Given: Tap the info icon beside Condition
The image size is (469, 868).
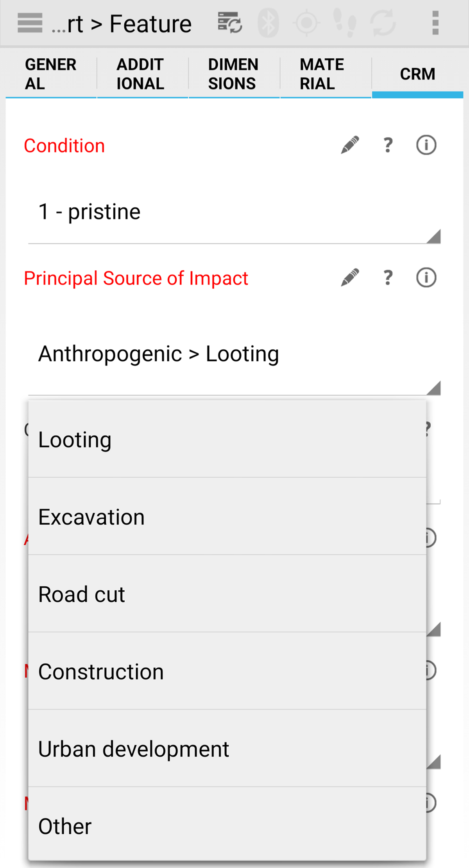Looking at the screenshot, I should (426, 146).
